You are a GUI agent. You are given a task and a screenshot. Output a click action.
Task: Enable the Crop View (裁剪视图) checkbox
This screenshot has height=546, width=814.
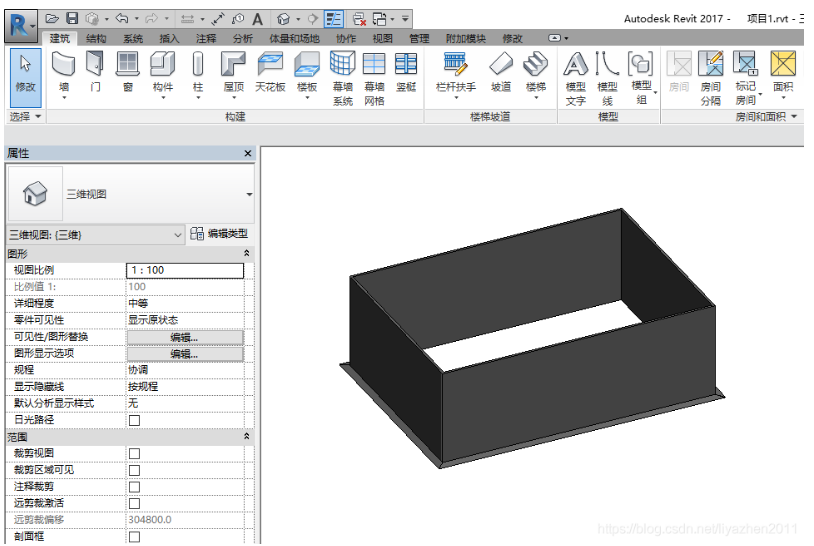coord(134,454)
